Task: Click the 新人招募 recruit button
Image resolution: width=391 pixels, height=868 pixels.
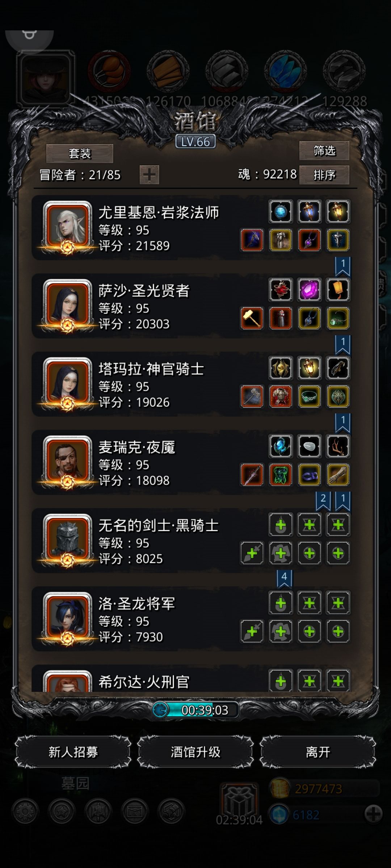Action: tap(73, 752)
